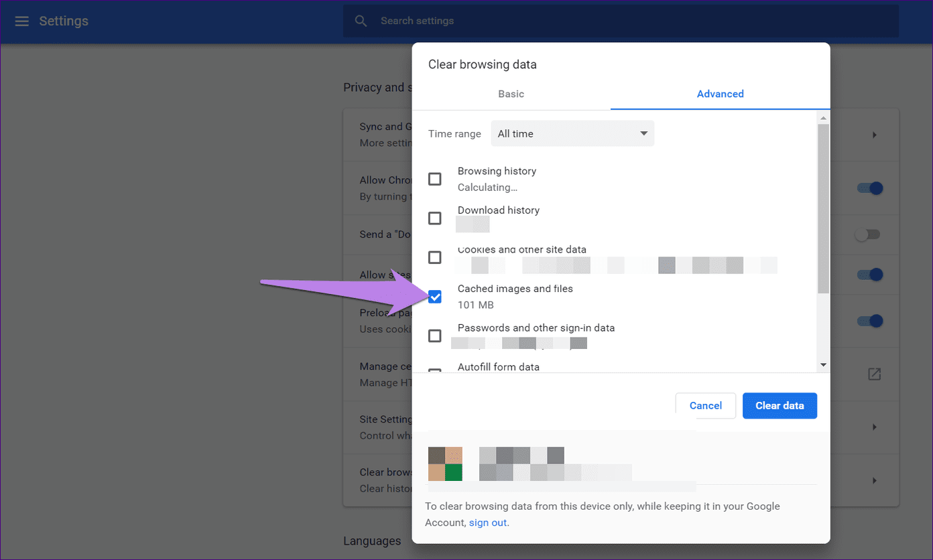Expand the Sync and Google services row arrow
This screenshot has width=933, height=560.
pos(874,135)
